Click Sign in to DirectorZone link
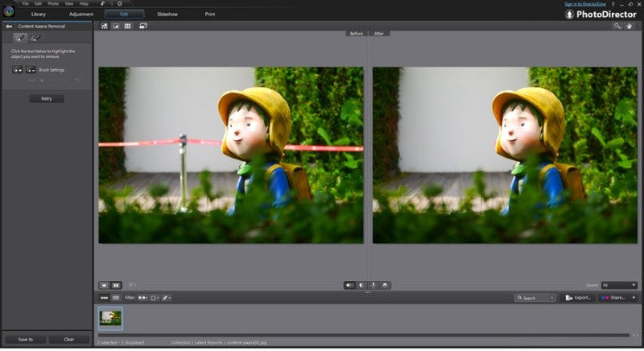Screen dimensions: 644x351 [585, 4]
